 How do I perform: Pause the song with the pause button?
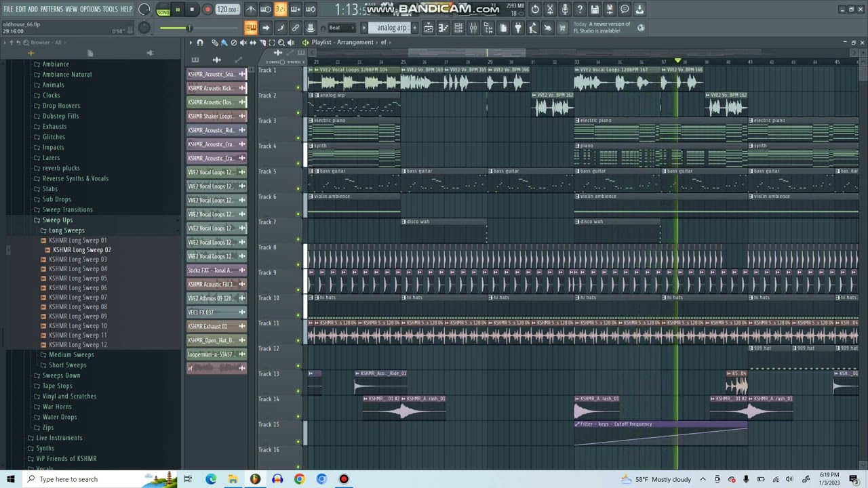pos(178,9)
